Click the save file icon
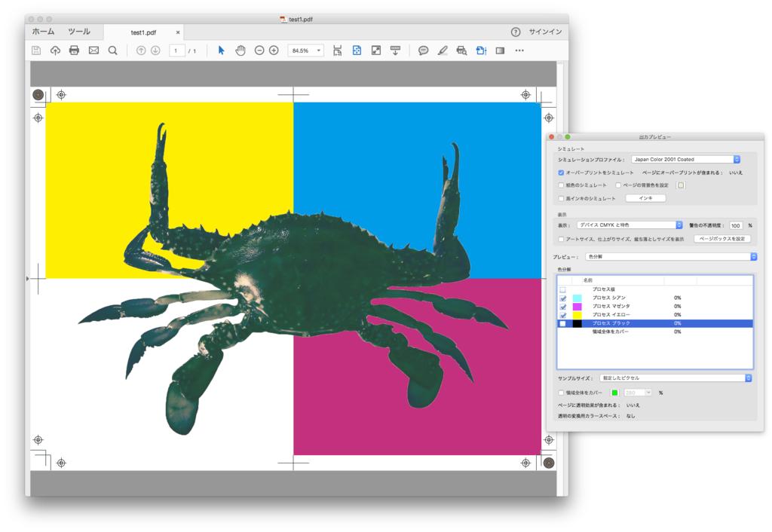772x532 pixels. click(36, 50)
